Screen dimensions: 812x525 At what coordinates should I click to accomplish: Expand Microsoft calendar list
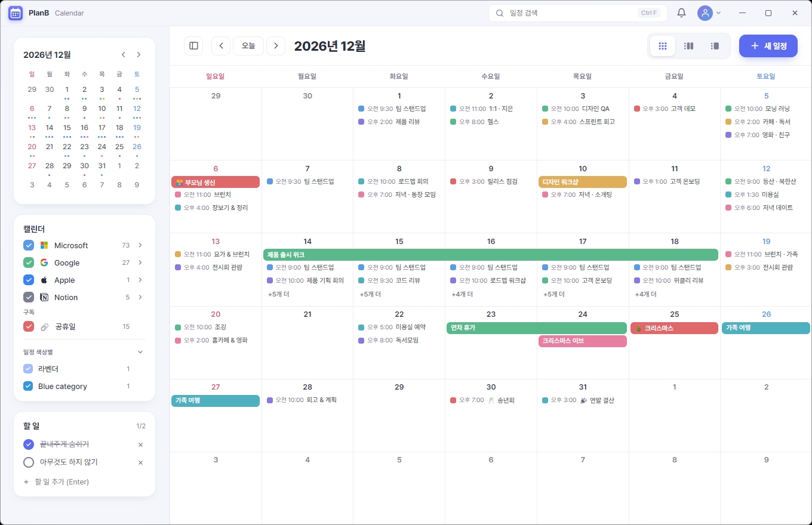click(x=140, y=245)
